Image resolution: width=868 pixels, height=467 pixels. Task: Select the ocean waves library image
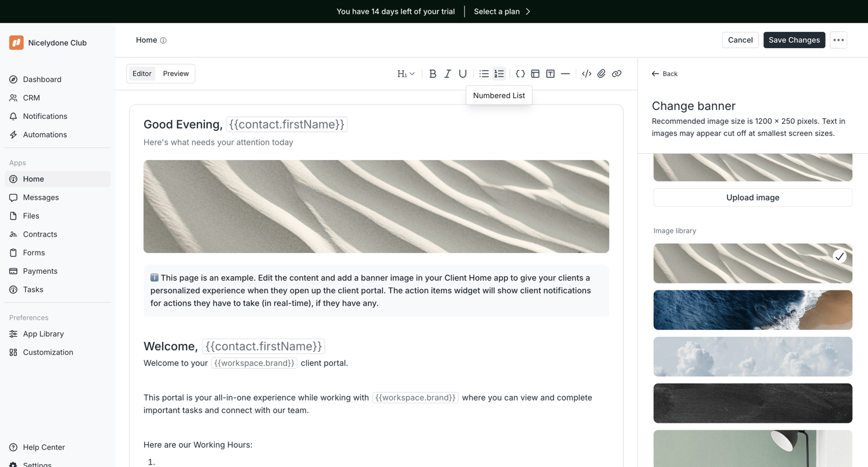753,310
